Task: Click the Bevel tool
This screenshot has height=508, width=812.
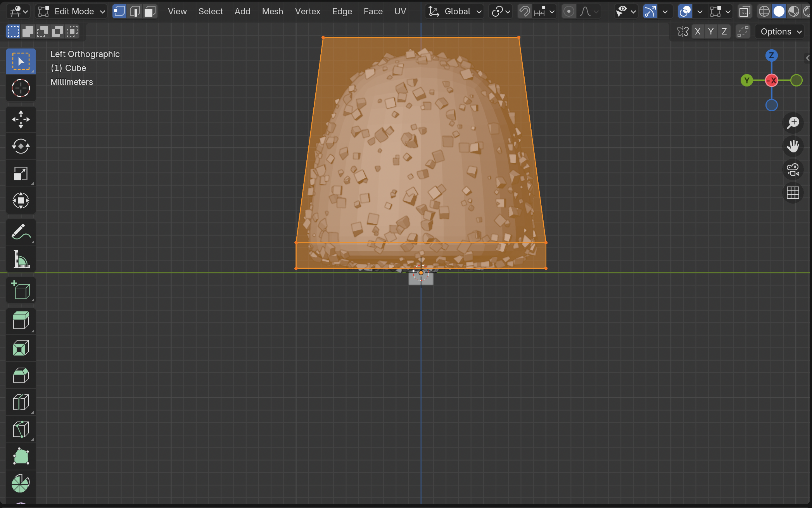Action: click(x=21, y=375)
